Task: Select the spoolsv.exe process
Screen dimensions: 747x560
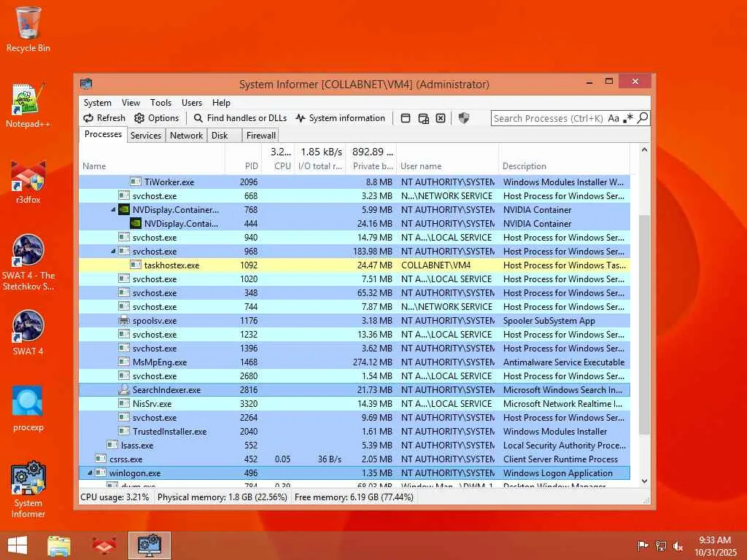Action: pyautogui.click(x=355, y=321)
